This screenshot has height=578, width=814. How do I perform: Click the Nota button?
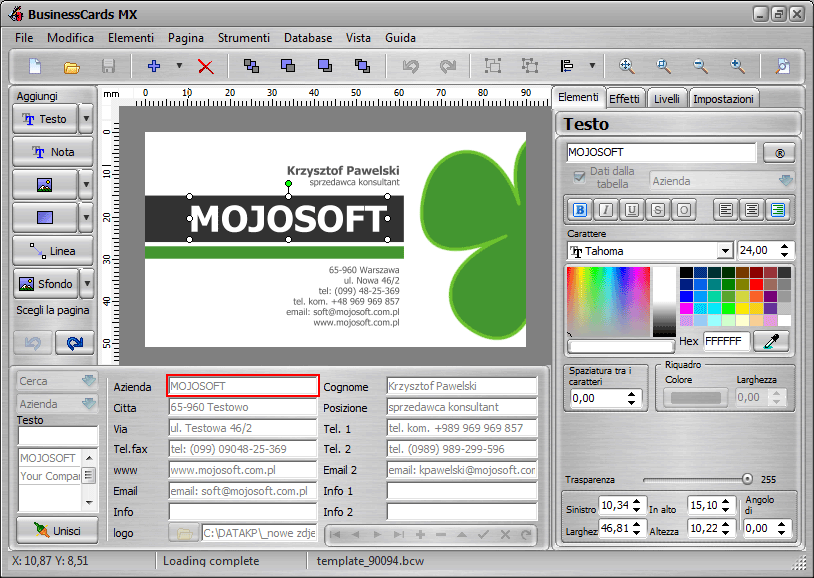53,152
